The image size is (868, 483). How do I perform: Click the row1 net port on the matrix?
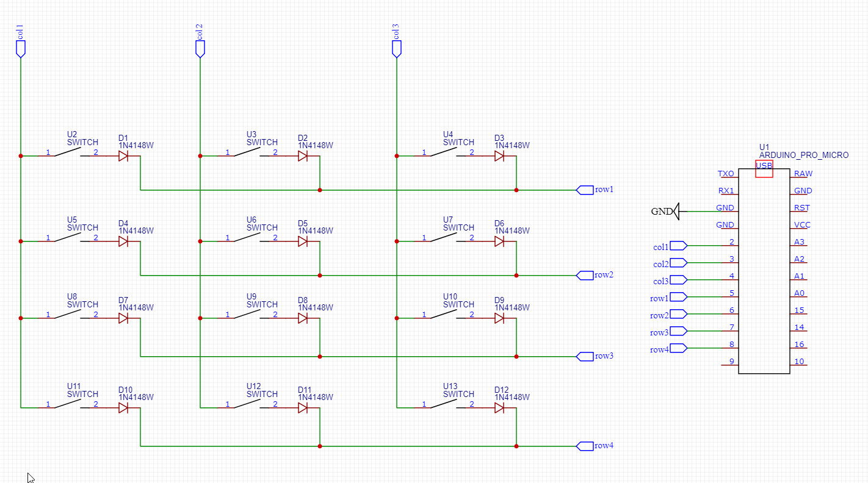click(x=585, y=190)
